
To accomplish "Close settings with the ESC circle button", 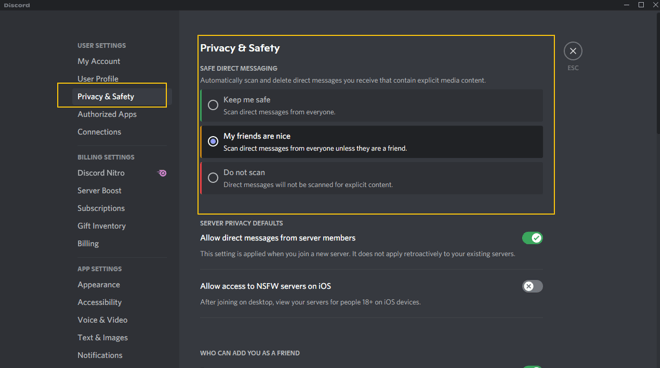I will (573, 51).
